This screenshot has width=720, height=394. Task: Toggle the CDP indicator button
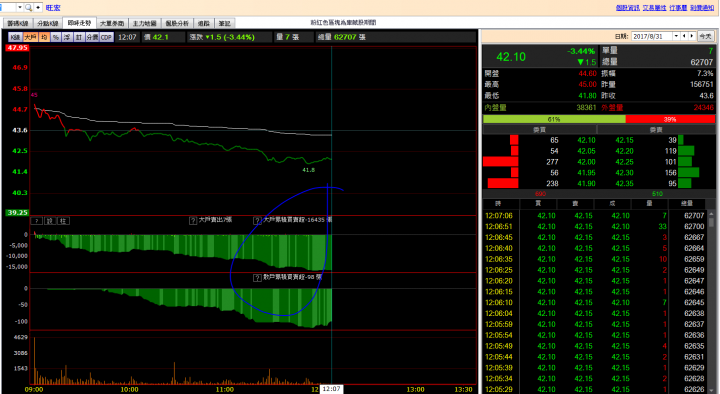pos(107,37)
